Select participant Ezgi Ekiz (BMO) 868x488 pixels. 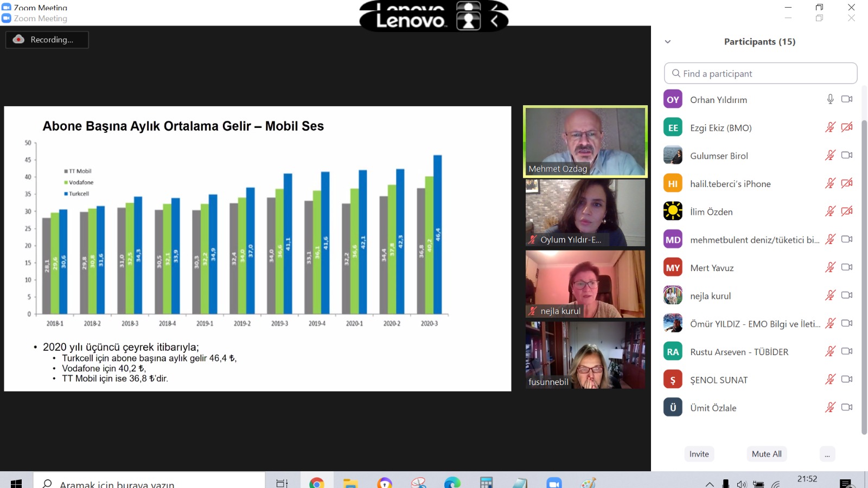(759, 128)
